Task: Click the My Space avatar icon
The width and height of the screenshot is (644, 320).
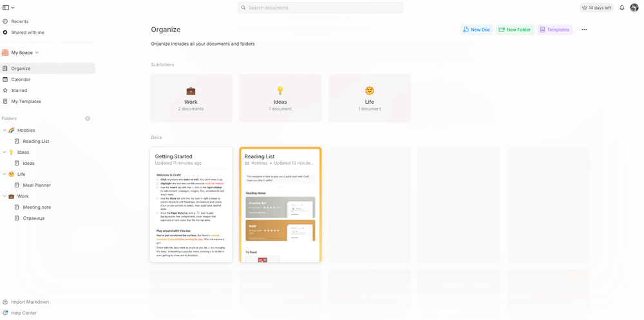Action: pyautogui.click(x=5, y=53)
